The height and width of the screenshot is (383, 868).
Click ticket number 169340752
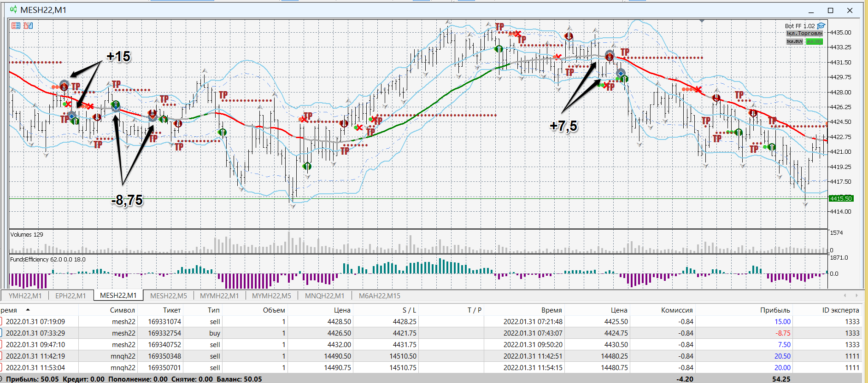click(164, 344)
